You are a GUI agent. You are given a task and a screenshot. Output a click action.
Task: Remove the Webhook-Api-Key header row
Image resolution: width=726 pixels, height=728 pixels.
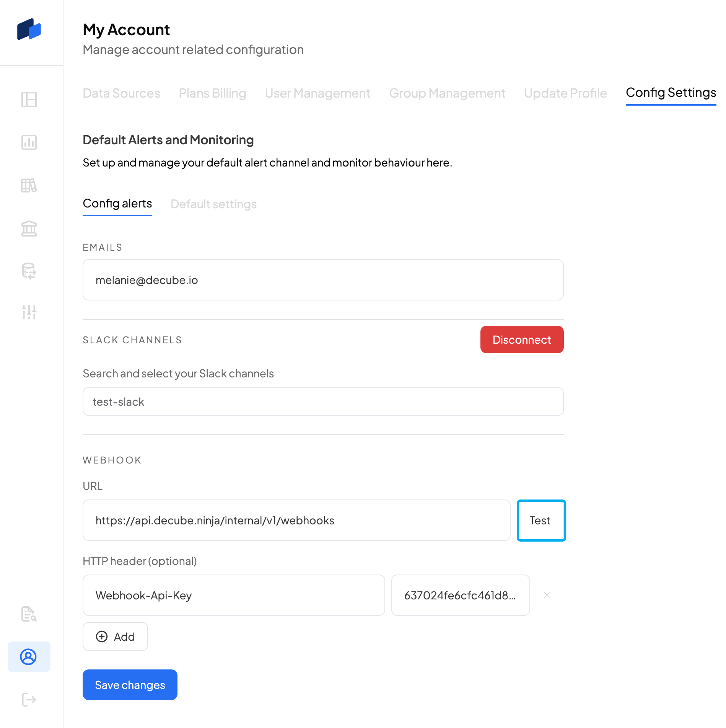click(x=547, y=595)
